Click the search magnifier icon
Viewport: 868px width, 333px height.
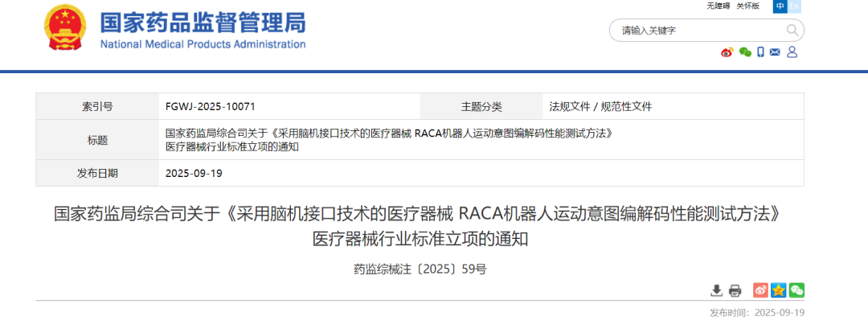point(792,30)
